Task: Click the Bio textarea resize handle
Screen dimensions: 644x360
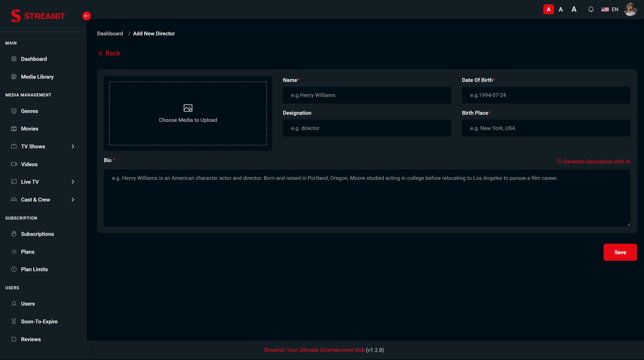Action: pyautogui.click(x=628, y=224)
